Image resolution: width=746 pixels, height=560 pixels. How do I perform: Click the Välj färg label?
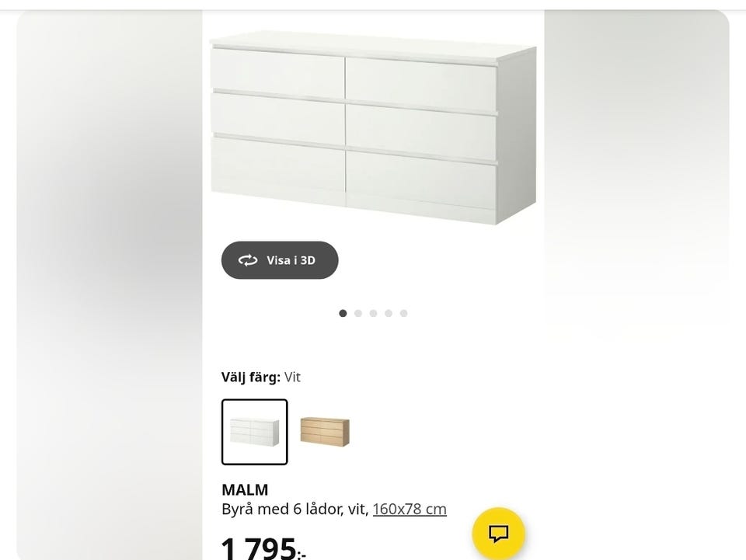(250, 377)
